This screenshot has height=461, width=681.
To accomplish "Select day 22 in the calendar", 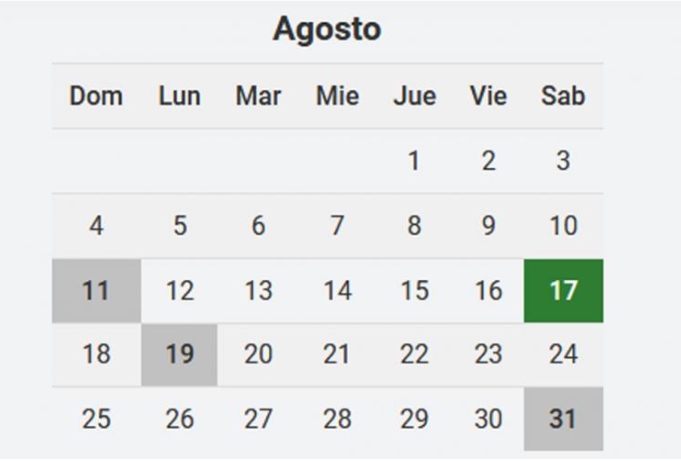I will 414,354.
